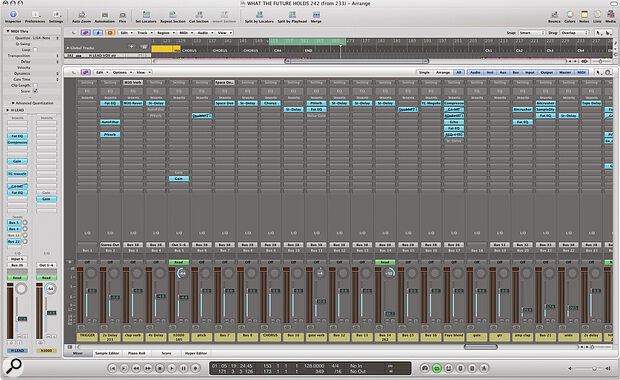Click the Record transport button
This screenshot has width=620, height=380.
195,368
